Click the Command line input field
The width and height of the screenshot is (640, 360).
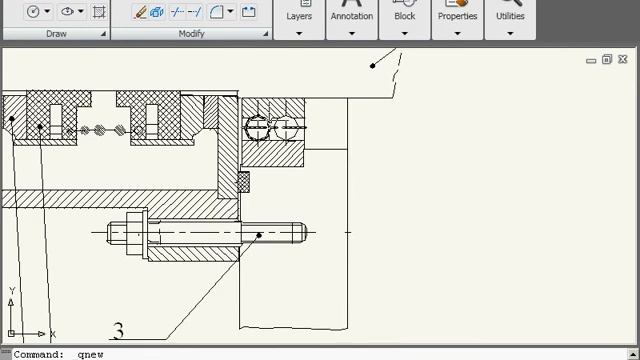click(x=320, y=354)
